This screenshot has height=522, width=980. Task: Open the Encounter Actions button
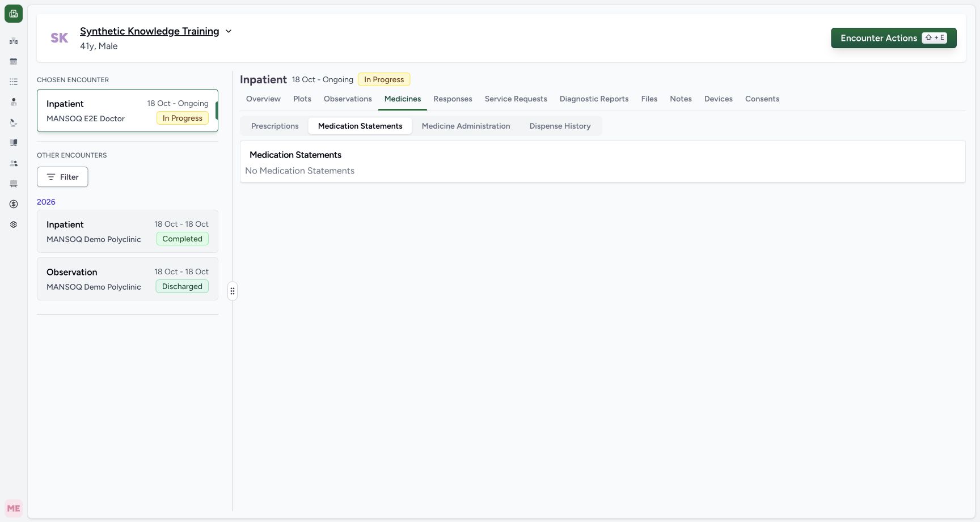pos(894,38)
